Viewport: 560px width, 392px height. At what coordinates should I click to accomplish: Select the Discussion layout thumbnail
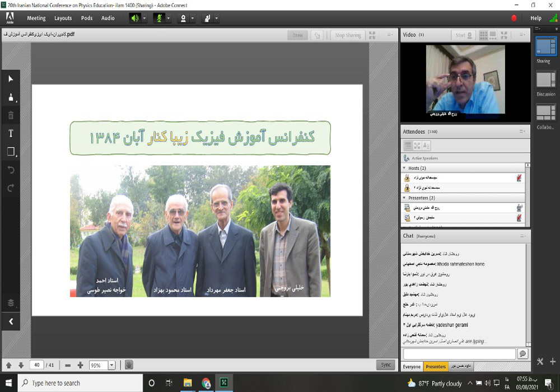[545, 80]
